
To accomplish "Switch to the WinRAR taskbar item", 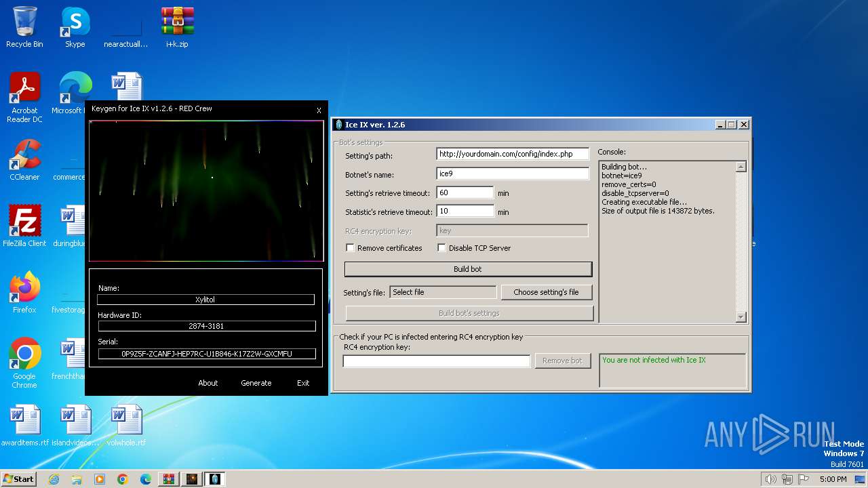I will coord(169,479).
